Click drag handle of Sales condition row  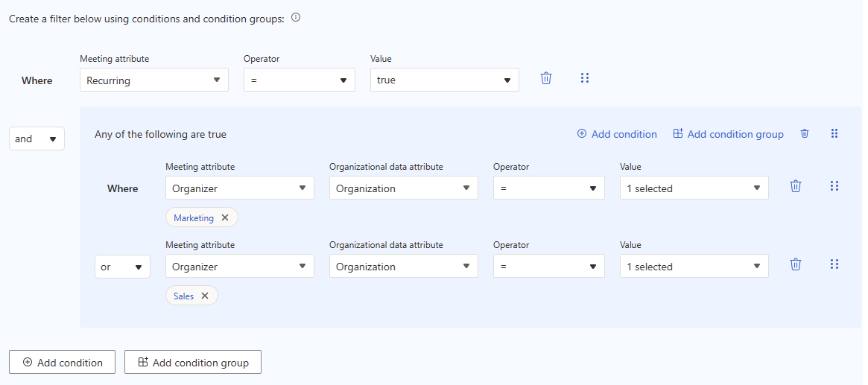click(x=834, y=264)
